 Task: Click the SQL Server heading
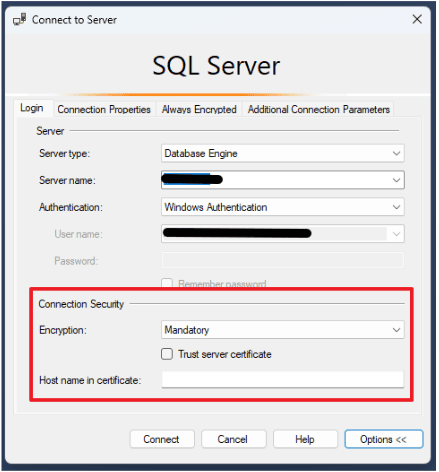tap(216, 66)
